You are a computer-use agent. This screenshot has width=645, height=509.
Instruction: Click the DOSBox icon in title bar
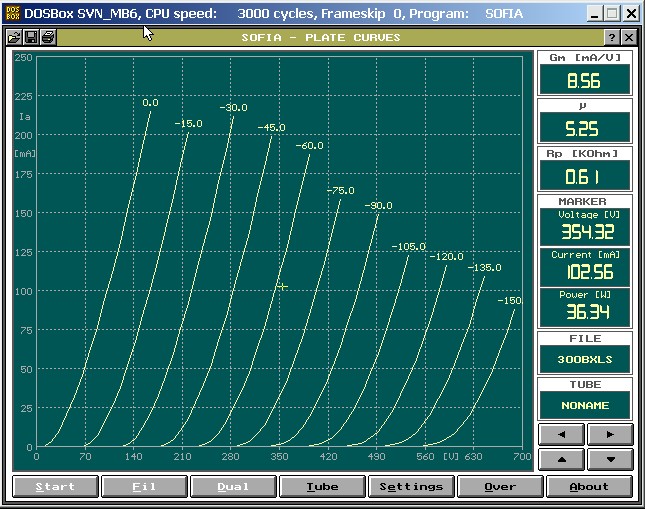(12, 13)
